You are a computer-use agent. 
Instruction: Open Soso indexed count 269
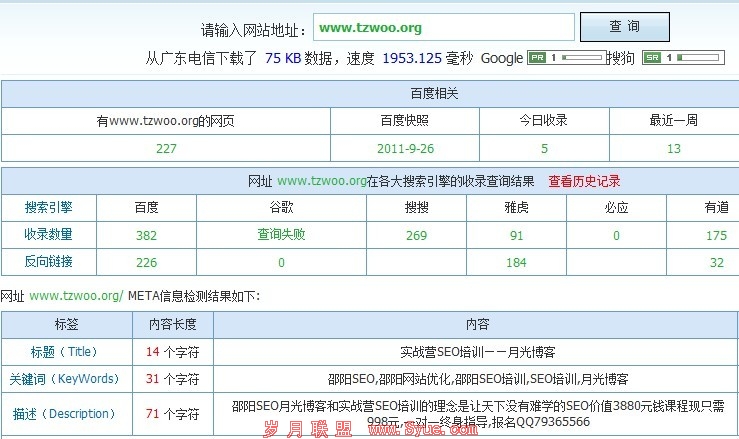tap(416, 235)
